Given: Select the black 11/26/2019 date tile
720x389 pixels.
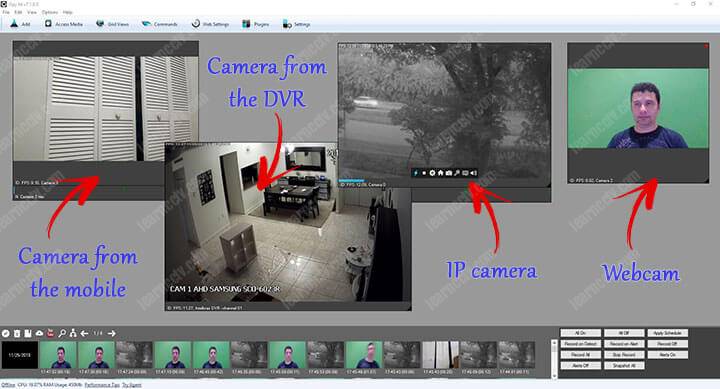Looking at the screenshot, I should tap(20, 355).
